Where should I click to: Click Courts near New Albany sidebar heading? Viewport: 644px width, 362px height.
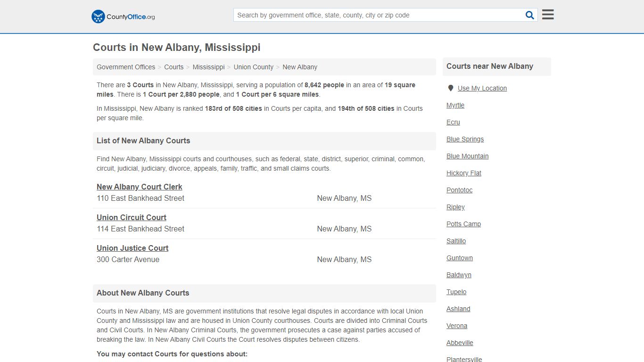click(490, 66)
